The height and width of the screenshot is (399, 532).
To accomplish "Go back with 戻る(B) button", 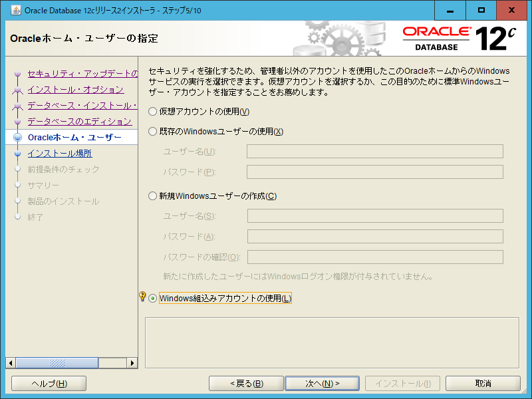I will coord(246,384).
